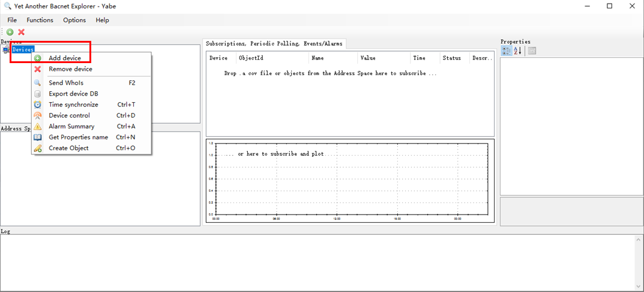Click the Name column header
644x292 pixels.
click(x=333, y=58)
